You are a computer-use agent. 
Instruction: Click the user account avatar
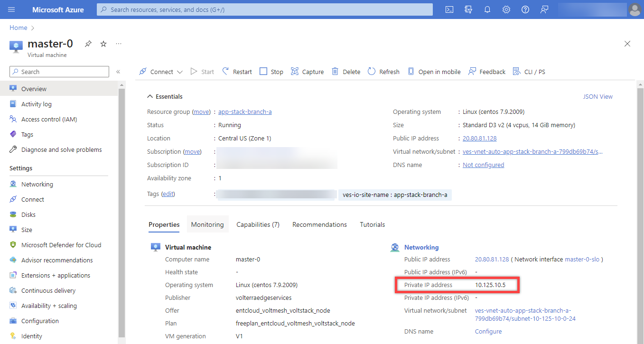coord(635,9)
